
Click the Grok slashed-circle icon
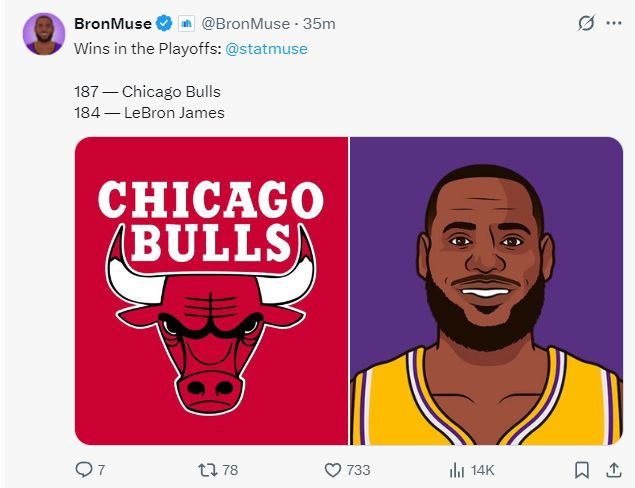tap(586, 24)
